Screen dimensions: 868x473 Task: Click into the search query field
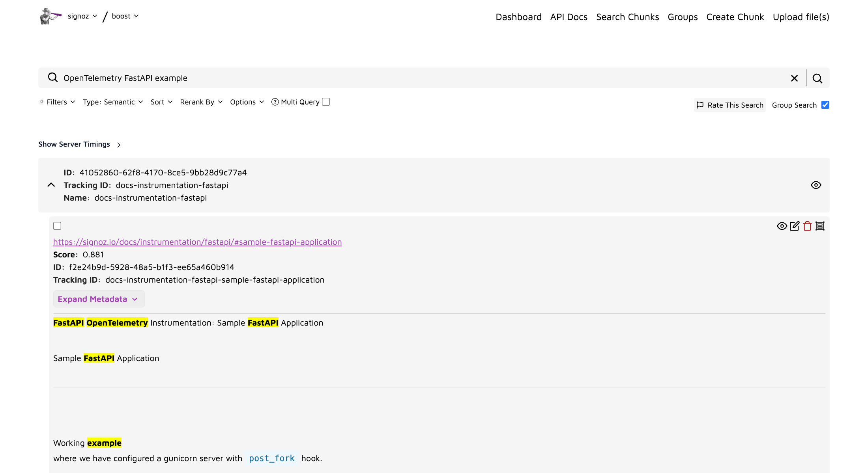pos(424,78)
